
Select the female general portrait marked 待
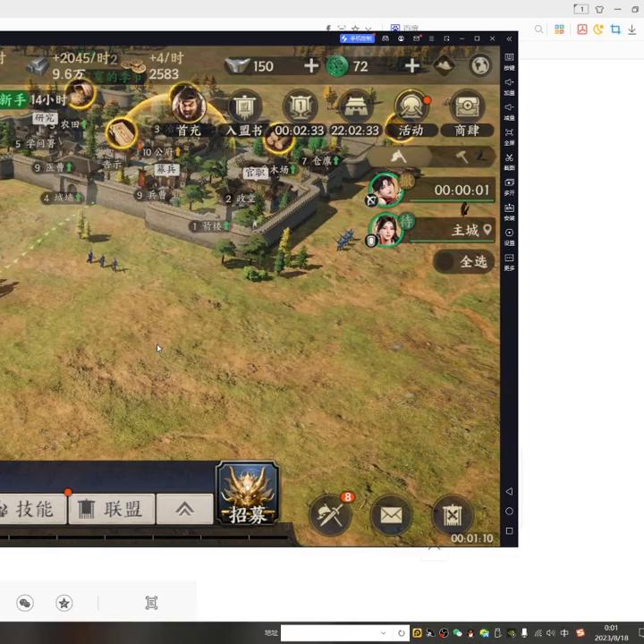pyautogui.click(x=386, y=231)
